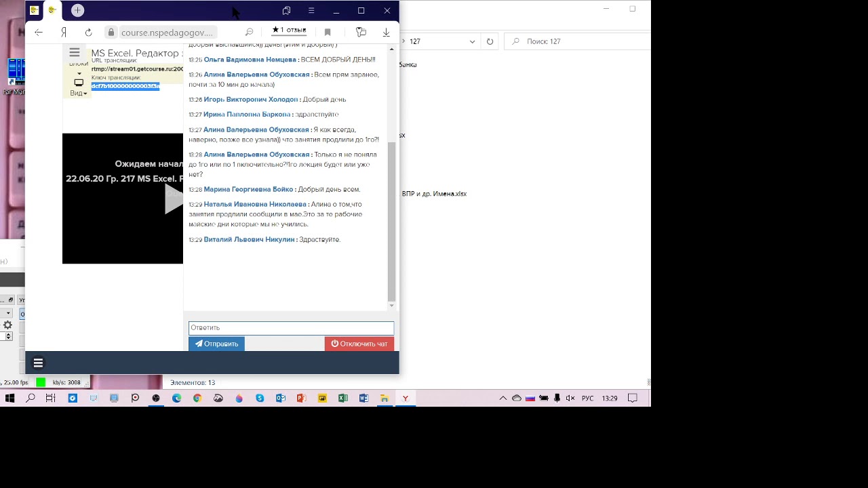This screenshot has height=488, width=868.
Task: Launch Google Chrome from the taskbar
Action: [197, 399]
